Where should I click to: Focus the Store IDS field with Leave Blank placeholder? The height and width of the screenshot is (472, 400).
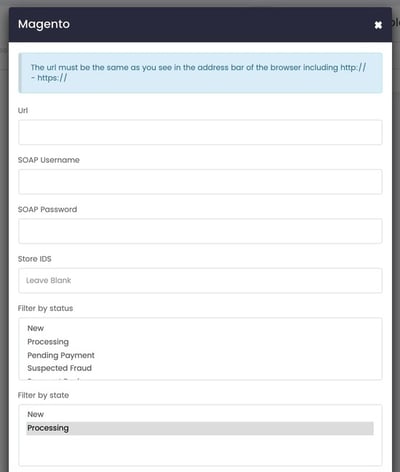pos(200,280)
